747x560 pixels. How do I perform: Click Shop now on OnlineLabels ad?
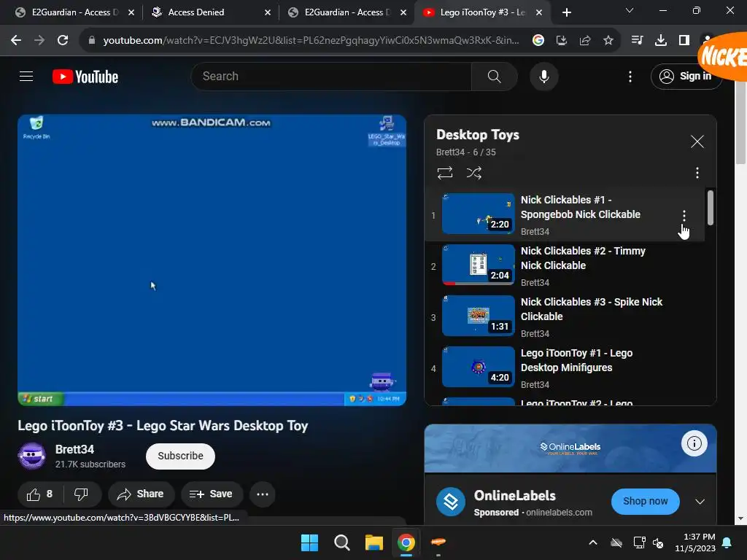click(645, 502)
